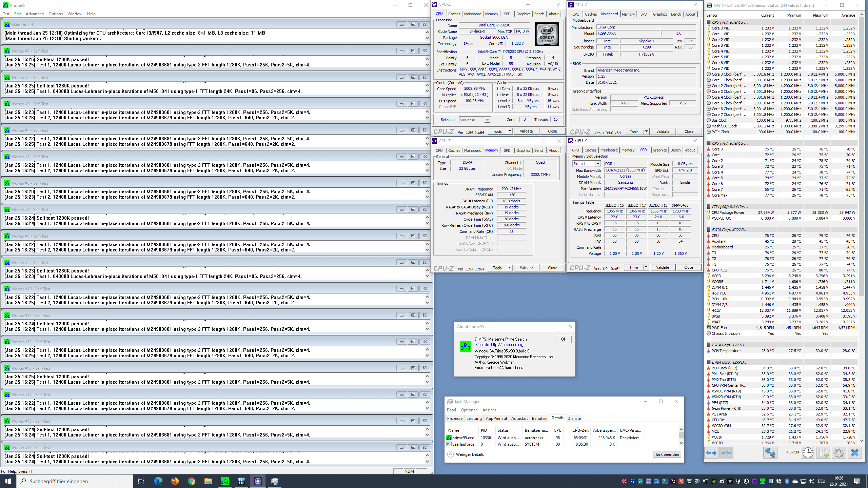This screenshot has height=488, width=868.
Task: Open Tools dropdown arrow in CPU-Z CPU window
Action: click(x=509, y=131)
